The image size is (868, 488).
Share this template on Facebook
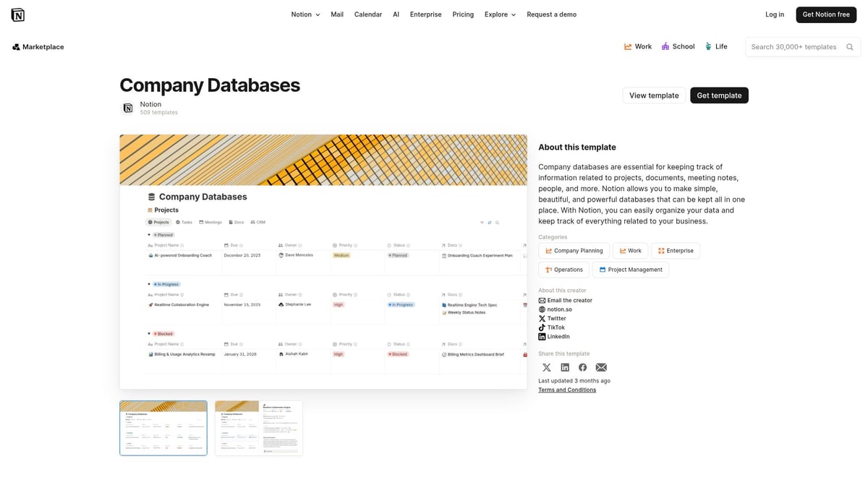(x=582, y=367)
